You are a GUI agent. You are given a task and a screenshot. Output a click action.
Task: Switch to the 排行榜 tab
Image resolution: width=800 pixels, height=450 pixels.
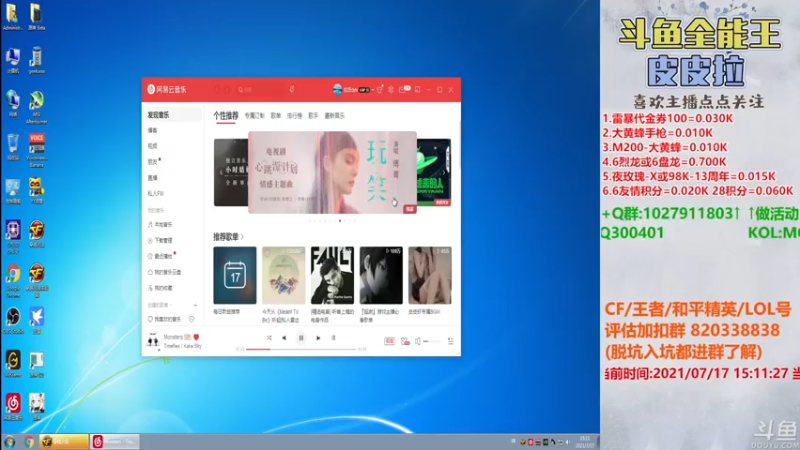294,116
